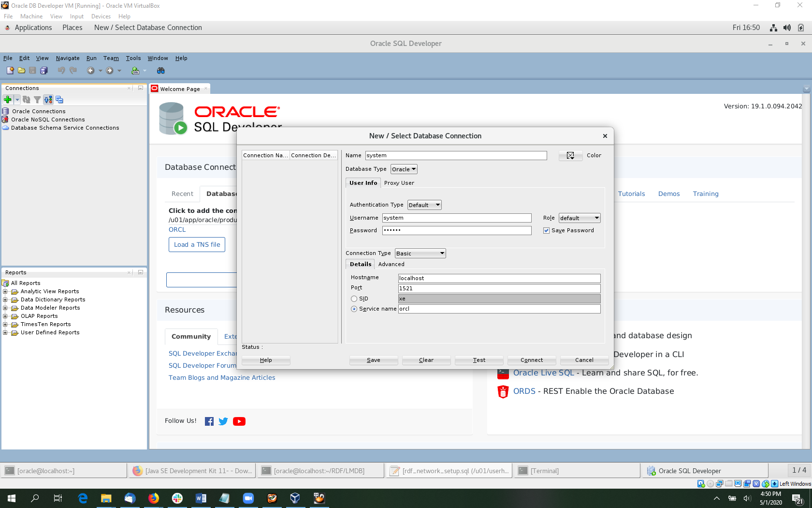Select the Service name radio button
This screenshot has width=812, height=508.
click(x=354, y=309)
